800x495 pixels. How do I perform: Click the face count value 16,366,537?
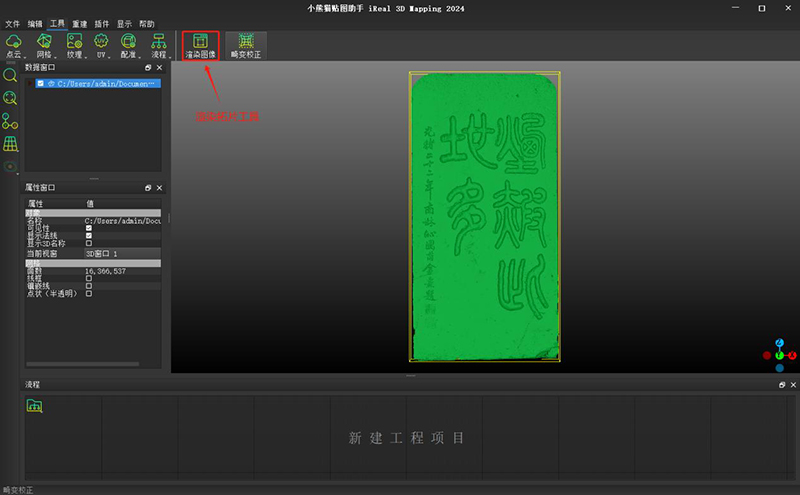105,271
